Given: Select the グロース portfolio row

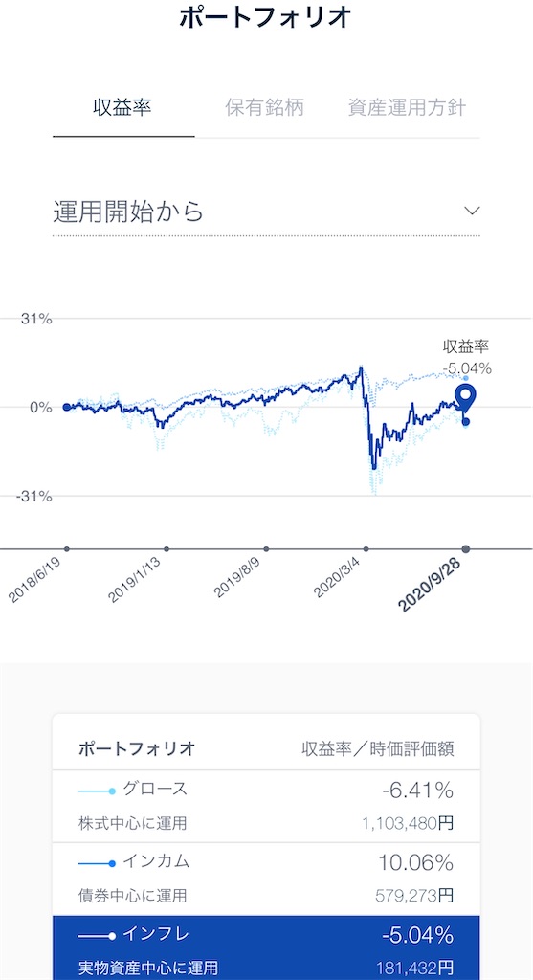Looking at the screenshot, I should click(x=266, y=806).
